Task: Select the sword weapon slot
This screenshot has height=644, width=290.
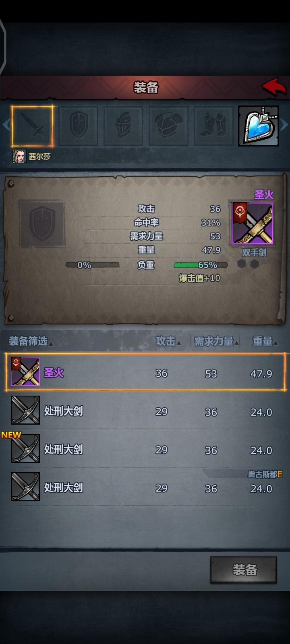Action: 32,126
